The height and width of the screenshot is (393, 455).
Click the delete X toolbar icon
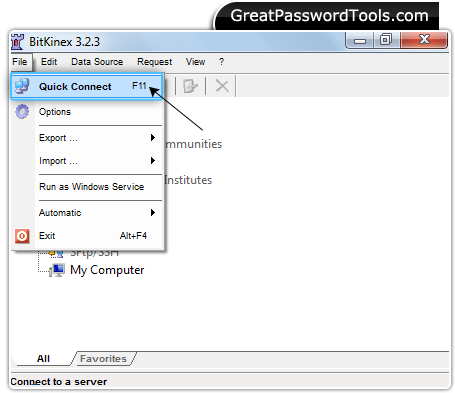[222, 86]
